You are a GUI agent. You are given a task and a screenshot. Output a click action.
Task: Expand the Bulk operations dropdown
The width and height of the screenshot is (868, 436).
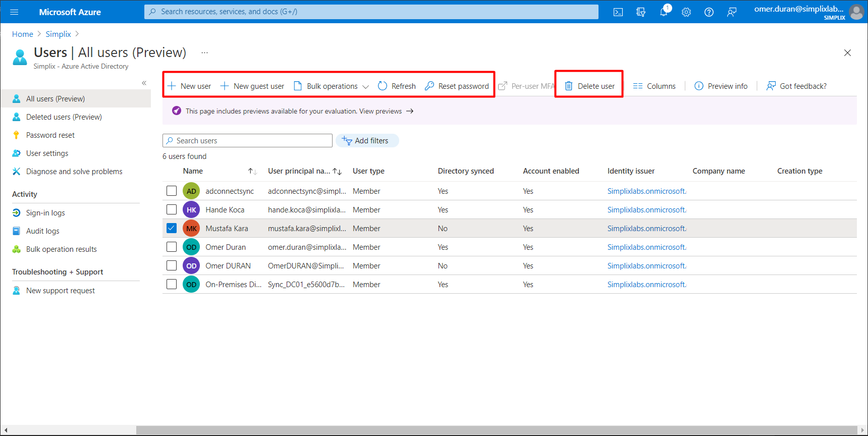coord(331,86)
